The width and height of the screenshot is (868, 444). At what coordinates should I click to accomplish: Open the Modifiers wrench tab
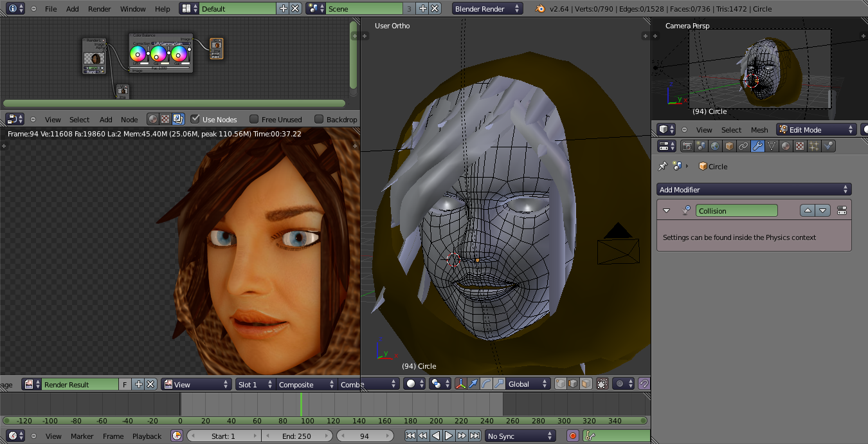click(757, 146)
